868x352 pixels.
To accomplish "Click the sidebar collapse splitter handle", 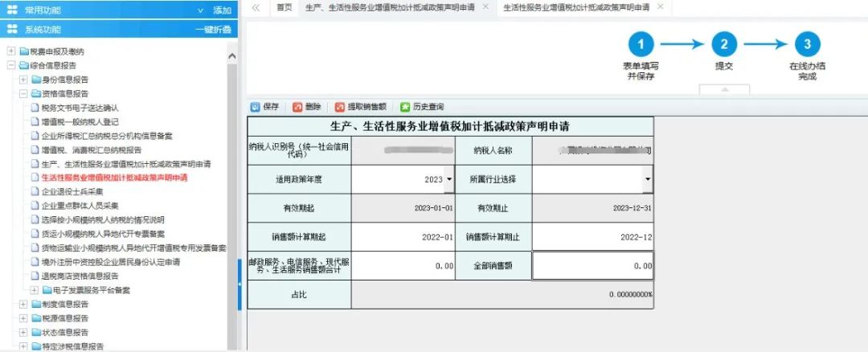I will pos(240,284).
